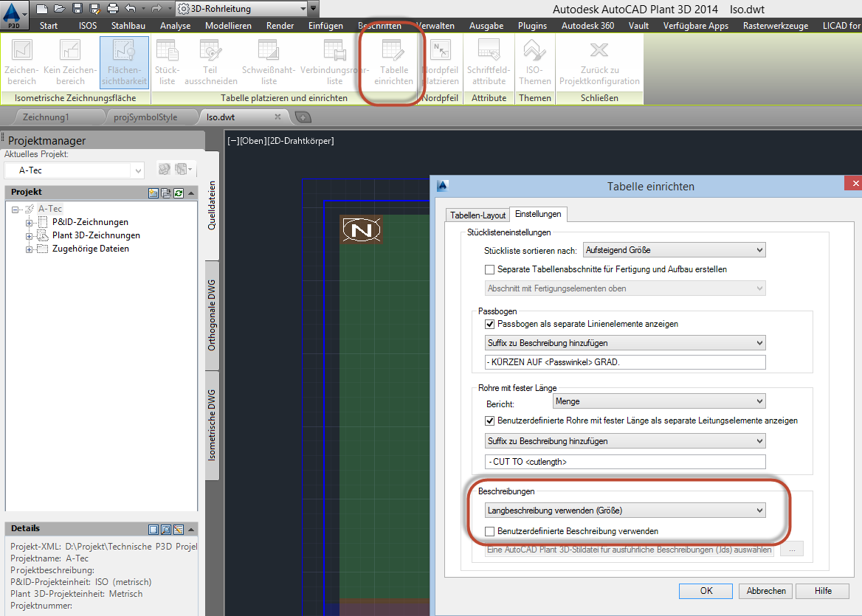Click the new drawing icon in Projekt header

click(x=154, y=193)
